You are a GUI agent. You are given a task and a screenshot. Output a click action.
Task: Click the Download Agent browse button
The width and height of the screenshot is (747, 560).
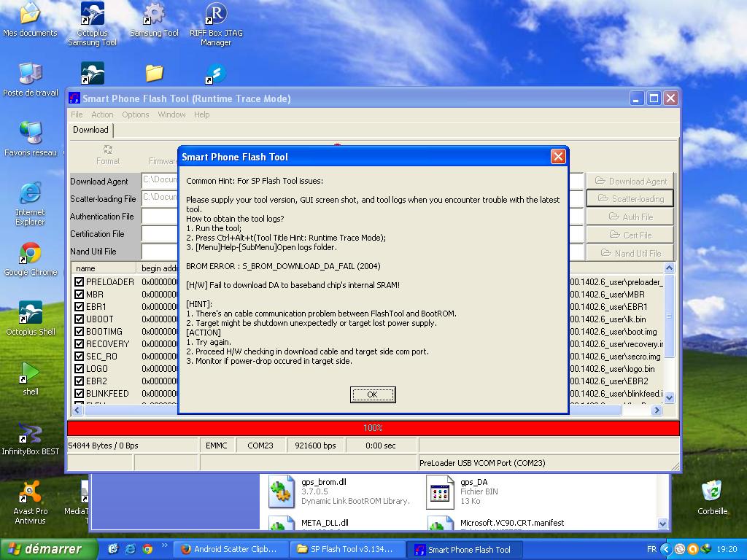pyautogui.click(x=630, y=181)
